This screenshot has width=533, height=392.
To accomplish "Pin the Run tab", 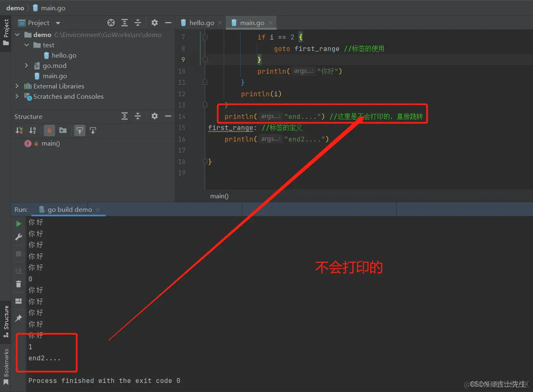I will click(19, 318).
